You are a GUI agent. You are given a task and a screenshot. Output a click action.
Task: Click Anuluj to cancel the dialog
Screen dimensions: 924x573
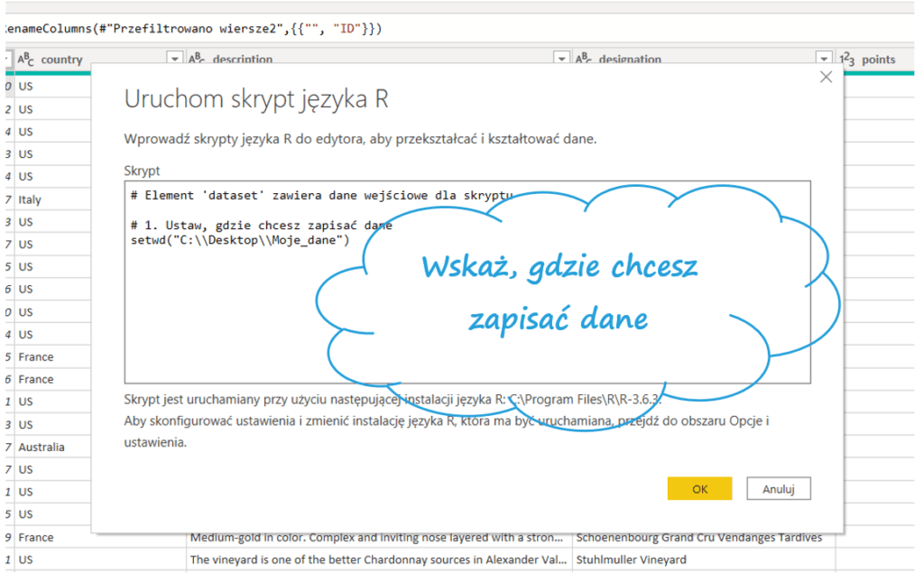click(778, 488)
